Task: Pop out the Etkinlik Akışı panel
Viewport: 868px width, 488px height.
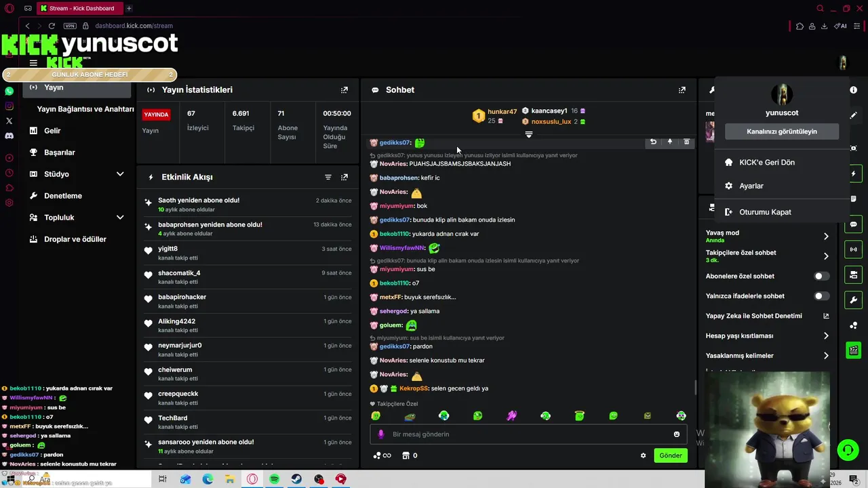Action: click(344, 177)
